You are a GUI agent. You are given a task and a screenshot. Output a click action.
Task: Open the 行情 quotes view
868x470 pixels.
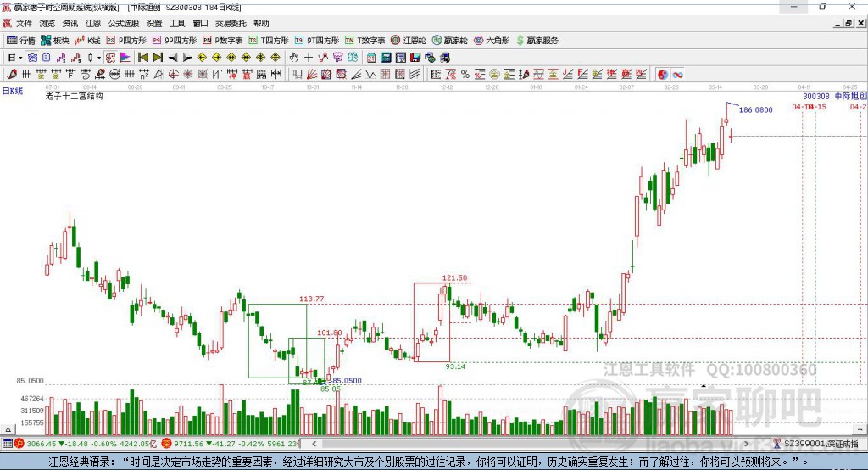20,41
